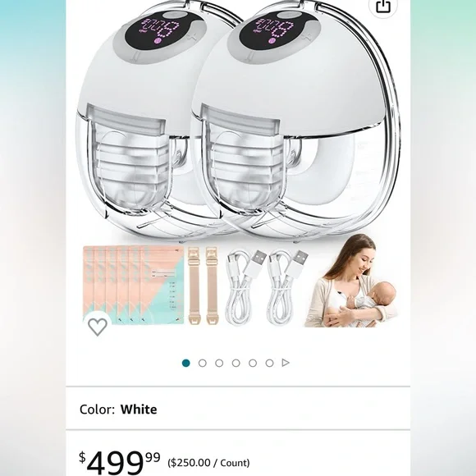Click the $499.99 price text
This screenshot has height=476, width=476.
pos(119,463)
